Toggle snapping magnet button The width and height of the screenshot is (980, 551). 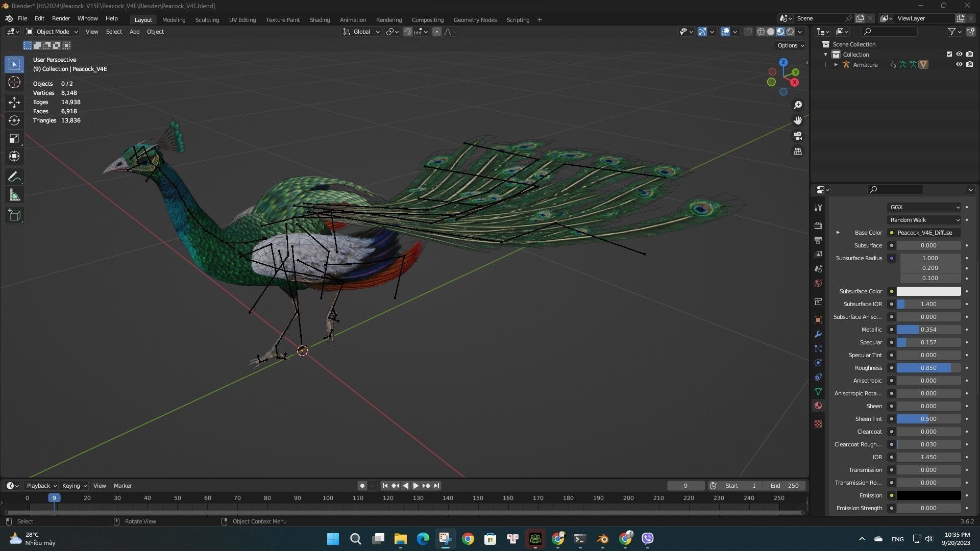pyautogui.click(x=407, y=32)
